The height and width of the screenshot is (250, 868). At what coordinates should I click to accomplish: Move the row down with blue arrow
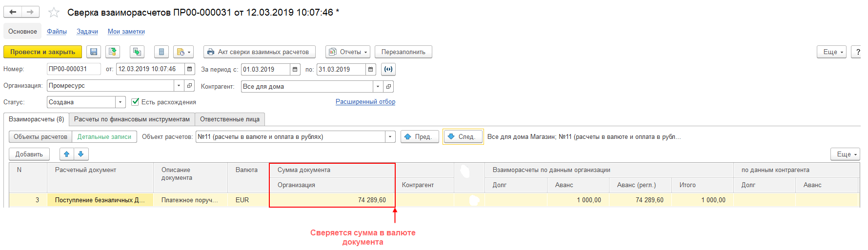click(x=81, y=154)
